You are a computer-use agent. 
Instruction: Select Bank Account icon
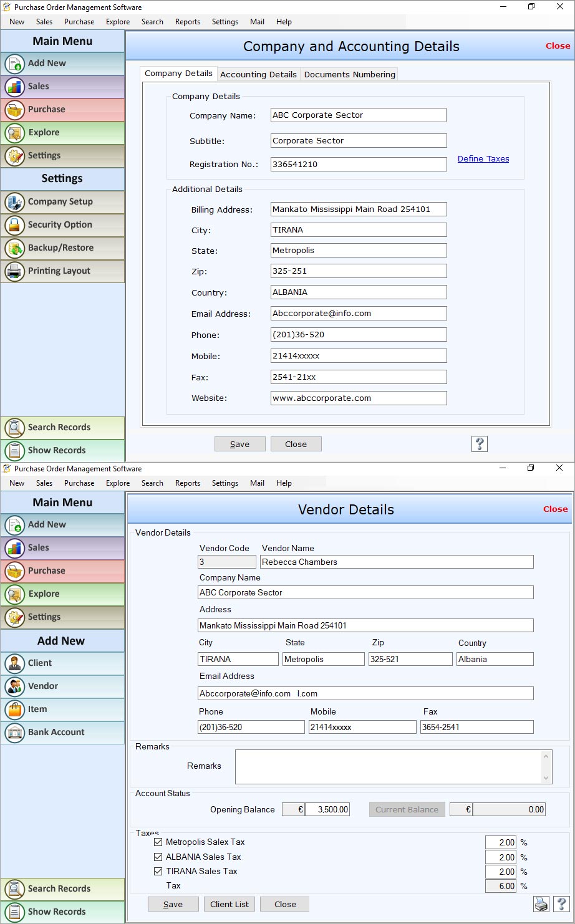(14, 733)
